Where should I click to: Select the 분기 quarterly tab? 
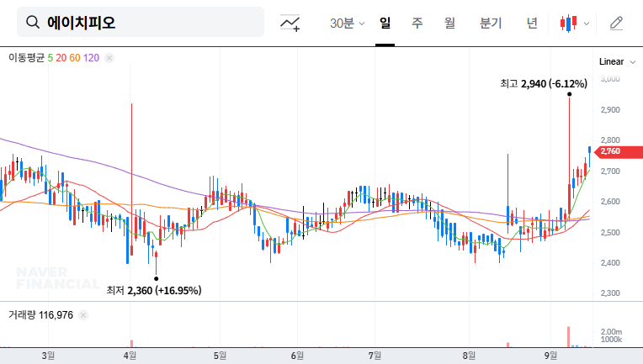[490, 23]
